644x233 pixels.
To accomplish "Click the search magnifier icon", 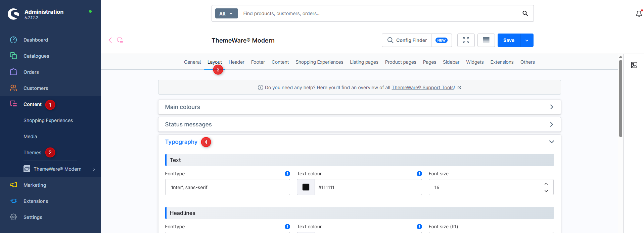I will [x=525, y=13].
